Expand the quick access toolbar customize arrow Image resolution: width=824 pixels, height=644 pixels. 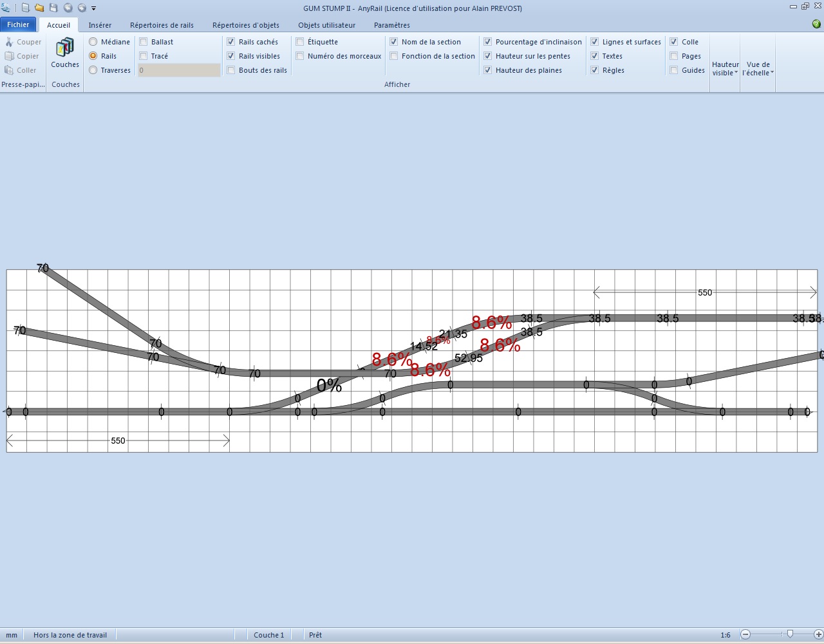(94, 8)
